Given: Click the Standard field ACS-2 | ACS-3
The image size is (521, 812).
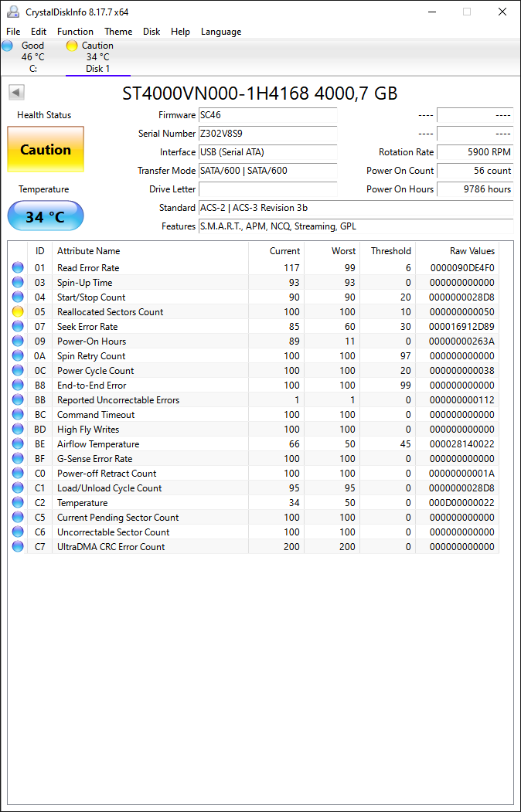Looking at the screenshot, I should tap(356, 208).
